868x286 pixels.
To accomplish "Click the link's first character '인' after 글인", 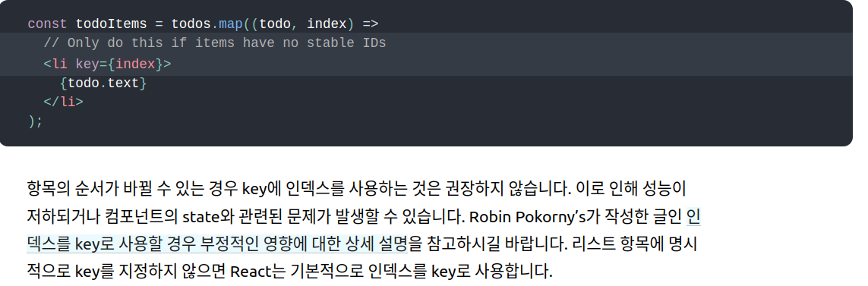I will click(693, 216).
